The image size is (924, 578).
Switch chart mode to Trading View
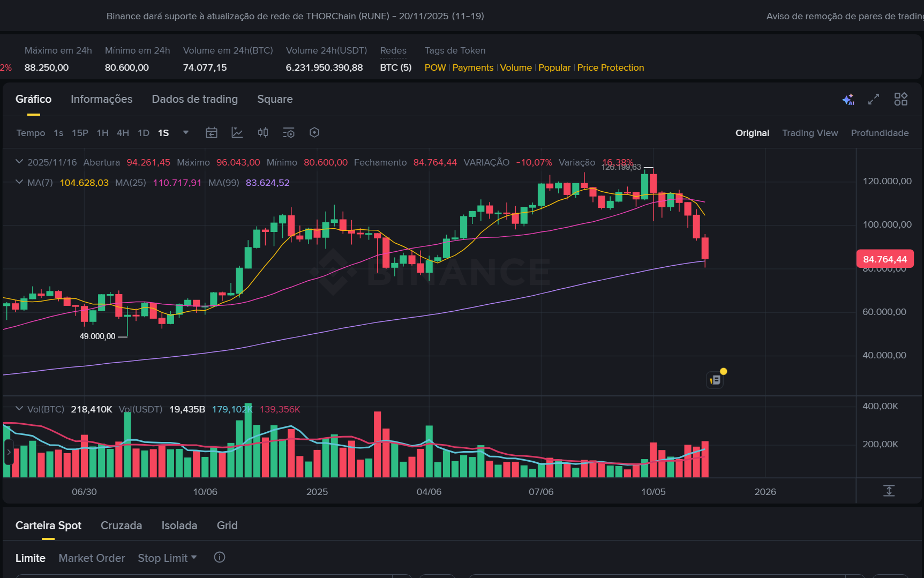(809, 133)
